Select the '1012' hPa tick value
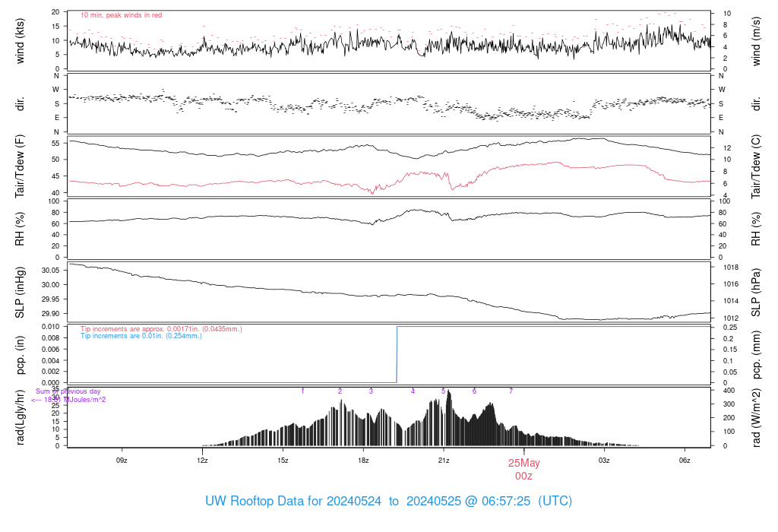 [731, 318]
